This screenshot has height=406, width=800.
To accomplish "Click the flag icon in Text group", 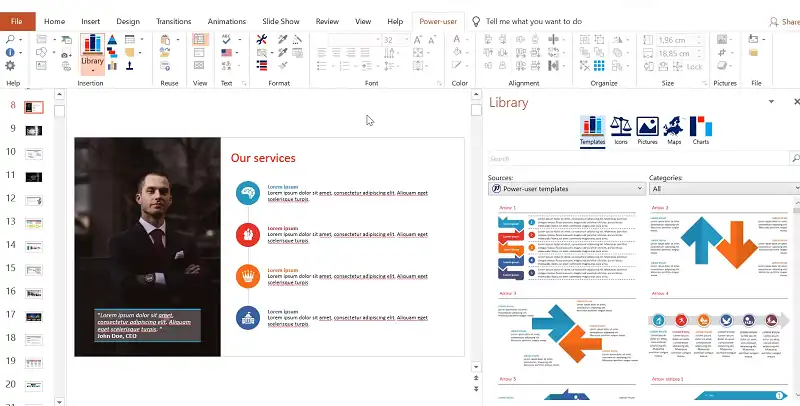I will (227, 53).
